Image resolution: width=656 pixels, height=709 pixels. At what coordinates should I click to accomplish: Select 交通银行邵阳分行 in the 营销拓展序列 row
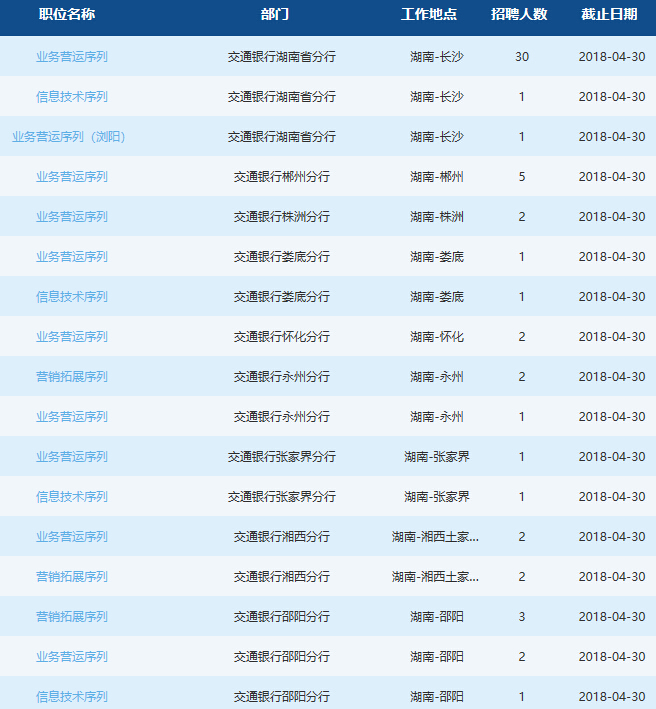click(282, 617)
